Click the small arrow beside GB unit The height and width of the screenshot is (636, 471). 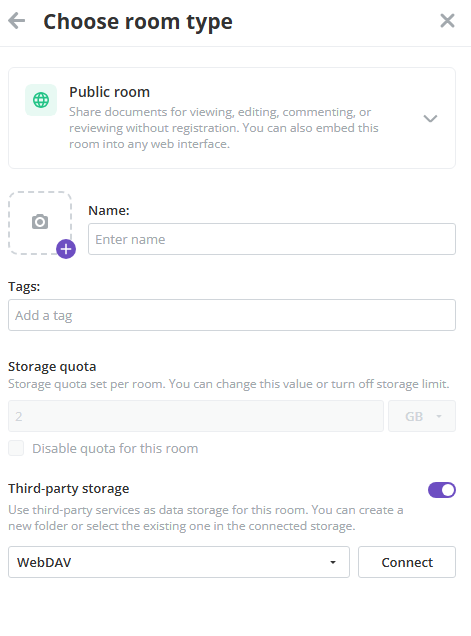[x=439, y=416]
